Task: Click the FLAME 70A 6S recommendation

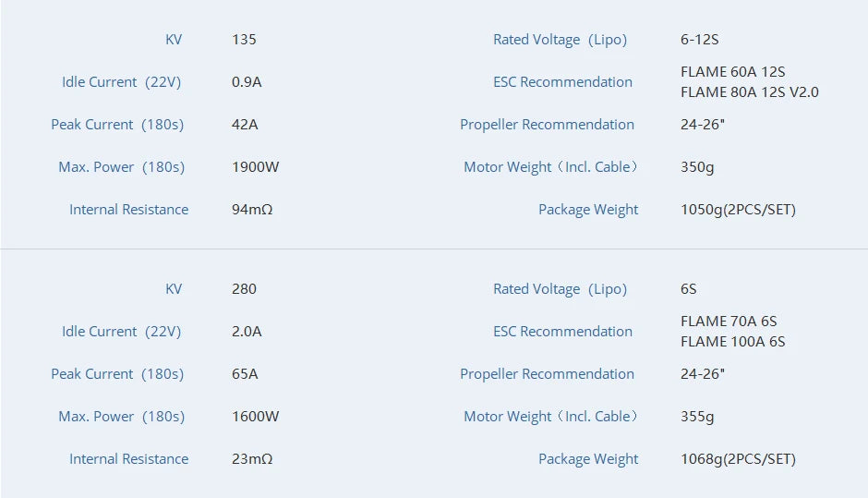Action: tap(729, 322)
